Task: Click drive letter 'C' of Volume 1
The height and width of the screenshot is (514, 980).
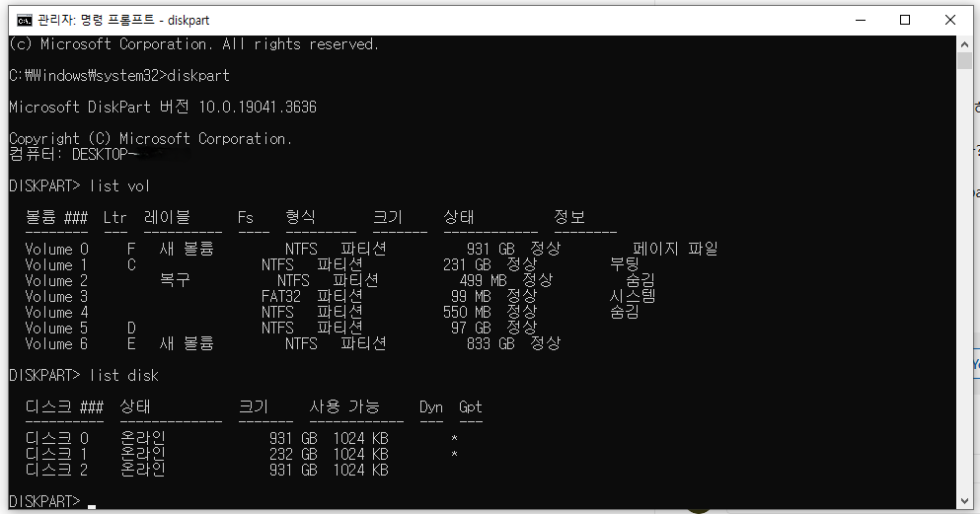Action: 131,264
